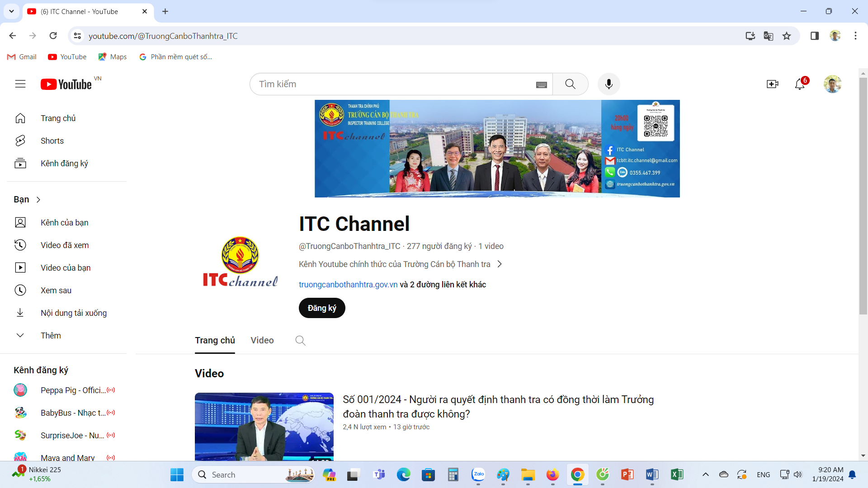
Task: Toggle Chrome side panel button
Action: (814, 36)
